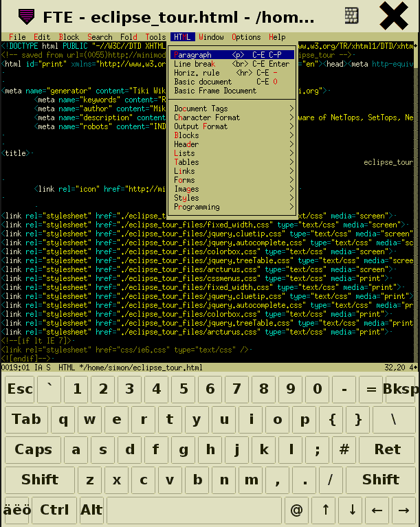Expand the Images submenu
Image resolution: width=420 pixels, height=527 pixels.
coord(232,189)
